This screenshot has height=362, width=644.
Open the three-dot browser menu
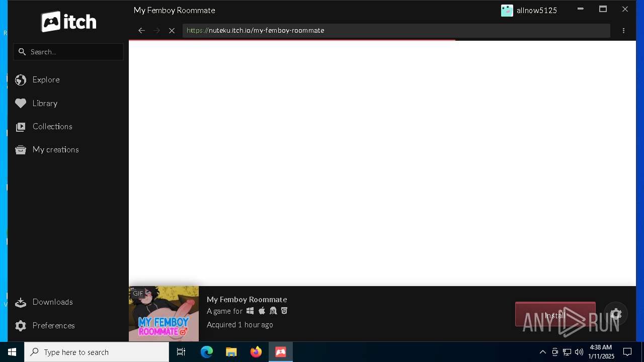[623, 31]
